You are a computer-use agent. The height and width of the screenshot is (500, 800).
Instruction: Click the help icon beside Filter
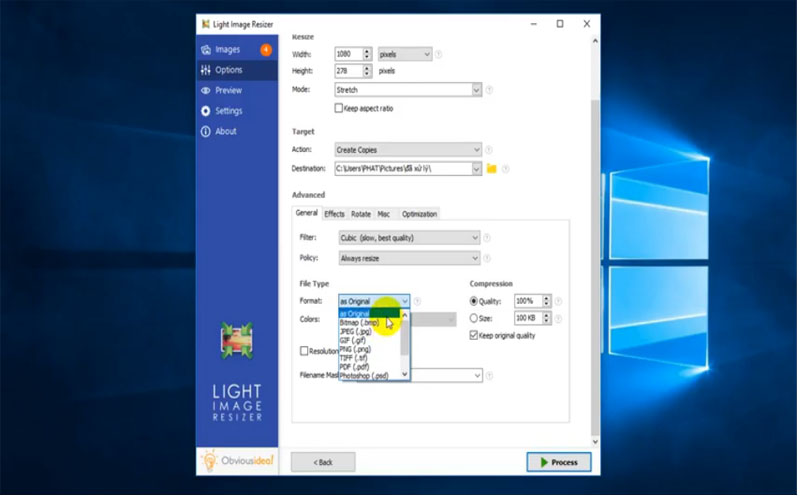pyautogui.click(x=487, y=238)
